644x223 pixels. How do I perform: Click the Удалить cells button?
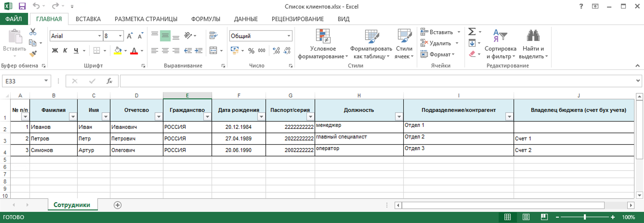pyautogui.click(x=439, y=43)
